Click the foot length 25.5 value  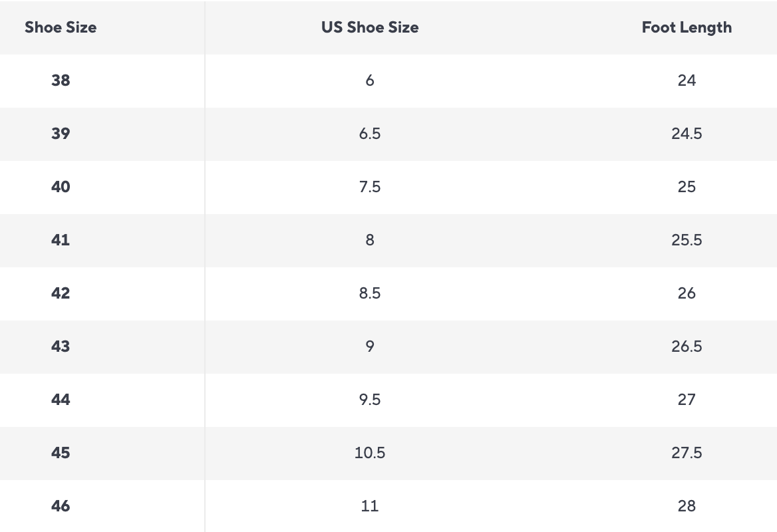coord(687,240)
